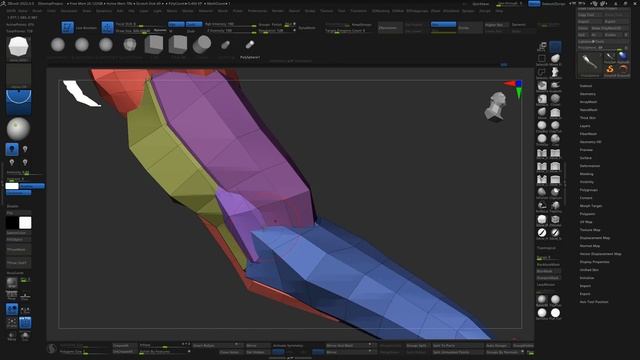This screenshot has height=360, width=640.
Task: Open the white silhouette thumbnail in canvas corner
Action: click(82, 93)
